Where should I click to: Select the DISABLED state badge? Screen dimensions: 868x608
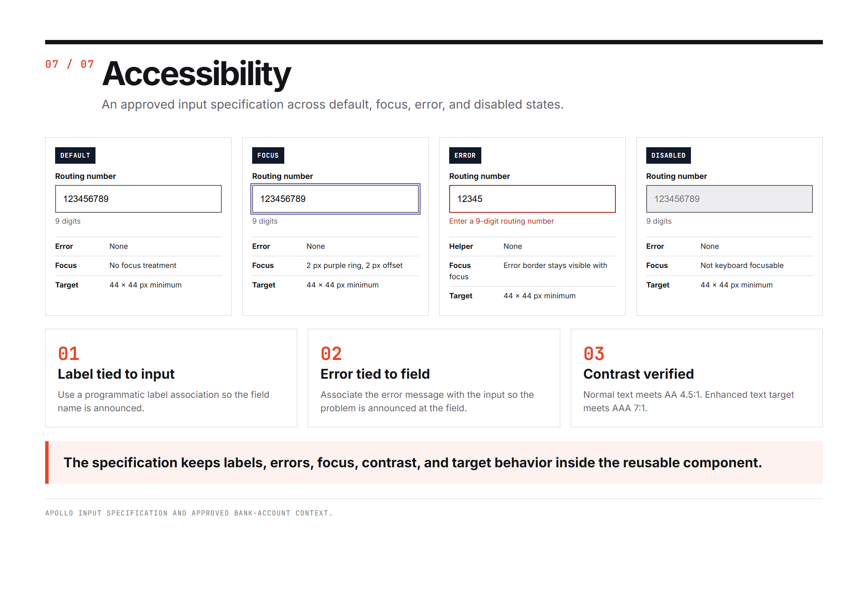pyautogui.click(x=668, y=155)
